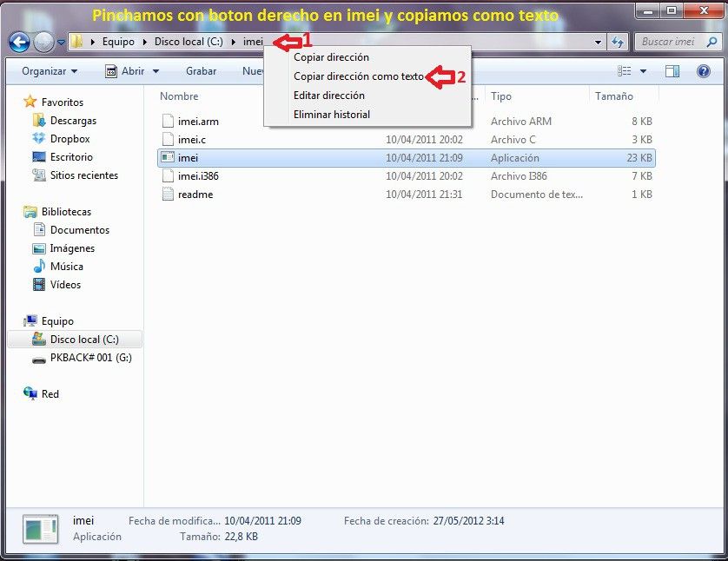Open Escritorio in the sidebar
Screen dimensions: 728x561
[x=71, y=157]
